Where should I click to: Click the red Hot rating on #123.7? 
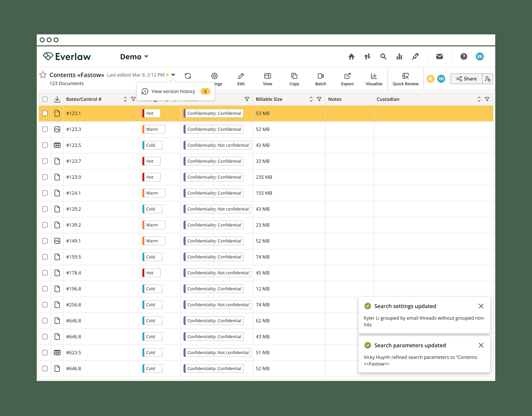point(151,161)
